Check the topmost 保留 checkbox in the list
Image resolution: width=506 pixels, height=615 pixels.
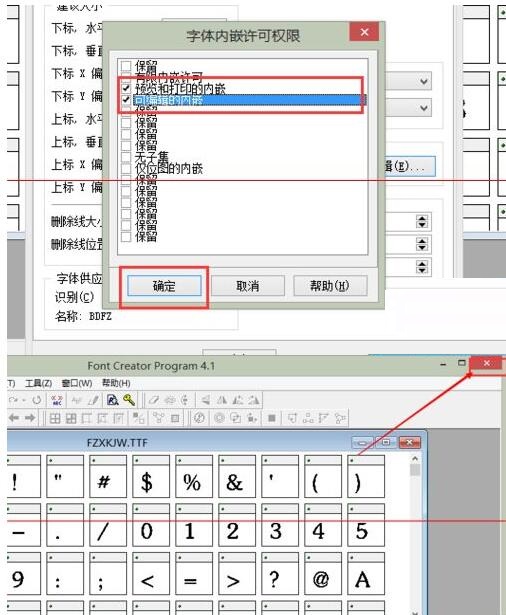126,65
